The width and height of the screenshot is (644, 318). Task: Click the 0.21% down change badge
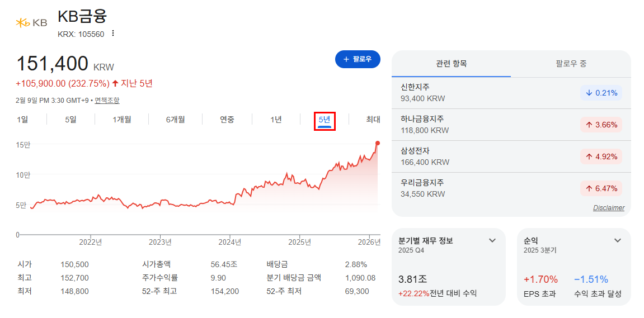pos(601,93)
